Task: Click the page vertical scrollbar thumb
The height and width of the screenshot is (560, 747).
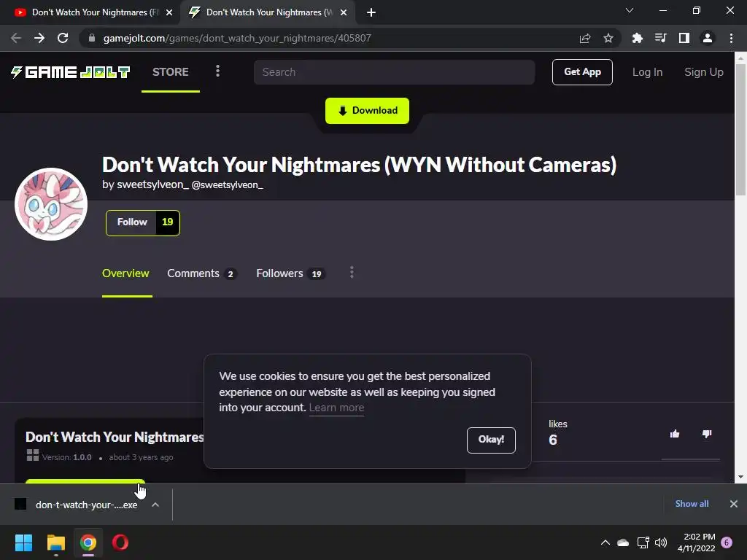Action: [x=740, y=130]
